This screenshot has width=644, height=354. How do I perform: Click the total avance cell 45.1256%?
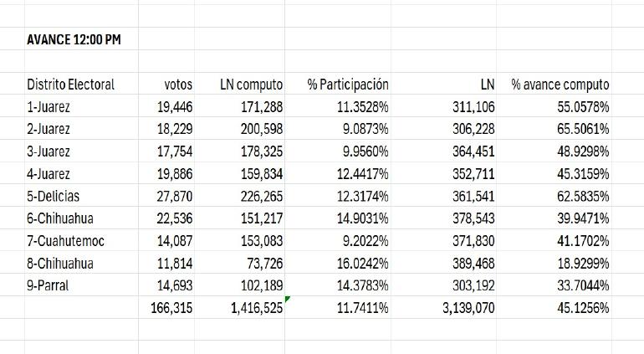(x=583, y=308)
